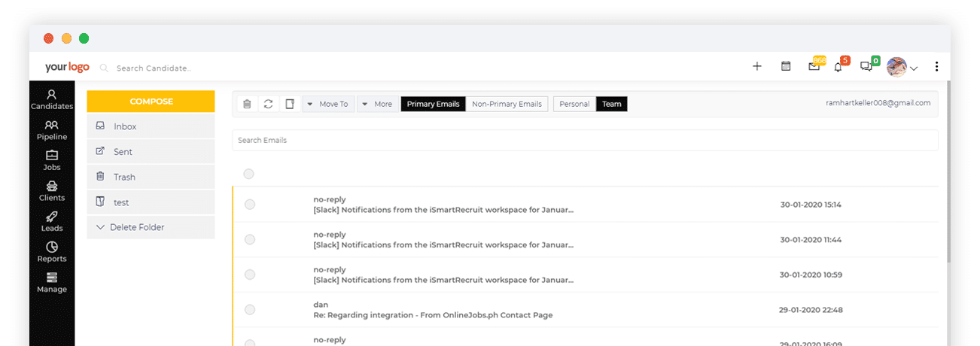The image size is (980, 346).
Task: Refresh the email list
Action: pyautogui.click(x=268, y=104)
